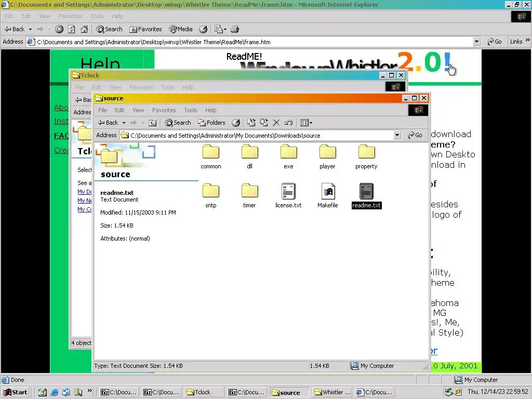This screenshot has width=532, height=399.
Task: Click Search button in source window
Action: coord(178,123)
